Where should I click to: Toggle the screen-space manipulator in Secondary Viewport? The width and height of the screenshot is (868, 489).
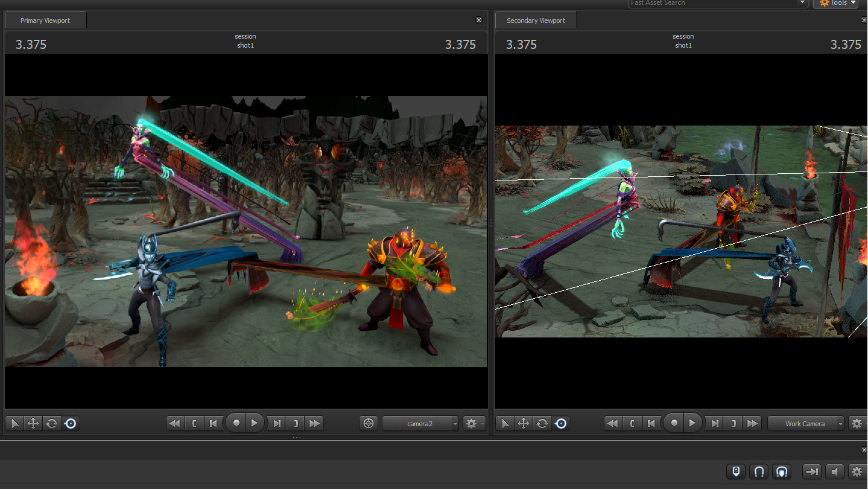pyautogui.click(x=561, y=423)
